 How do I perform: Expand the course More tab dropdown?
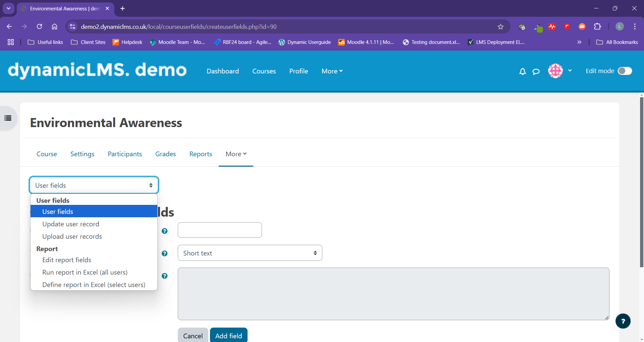pos(236,154)
